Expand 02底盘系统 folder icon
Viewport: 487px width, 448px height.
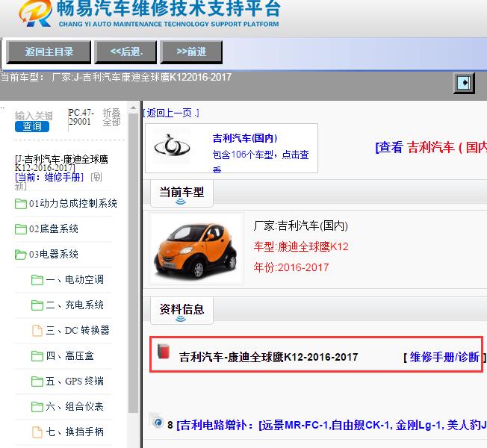tap(20, 229)
